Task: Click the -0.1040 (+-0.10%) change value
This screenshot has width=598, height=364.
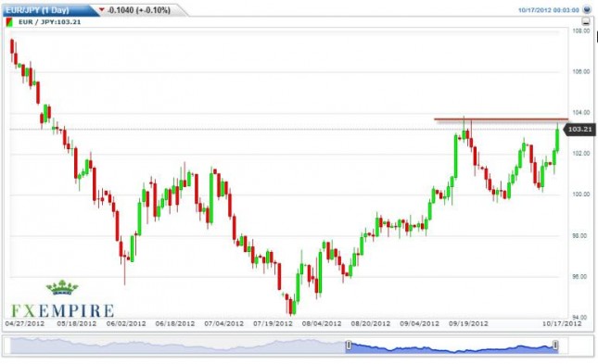Action: point(139,10)
